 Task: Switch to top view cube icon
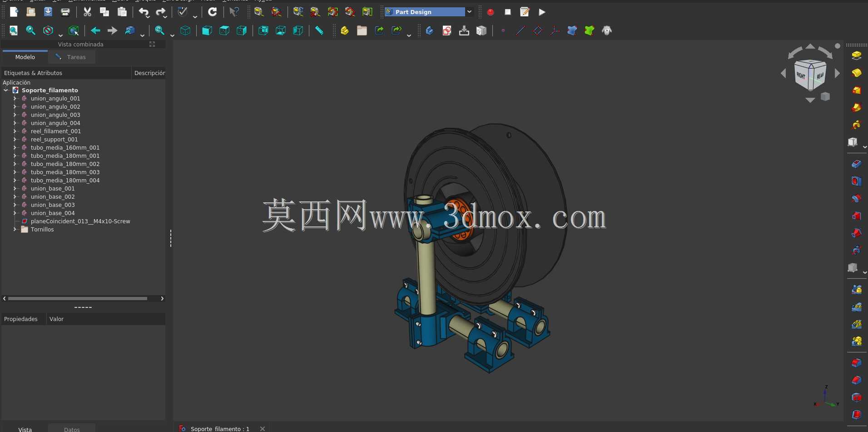[x=224, y=30]
